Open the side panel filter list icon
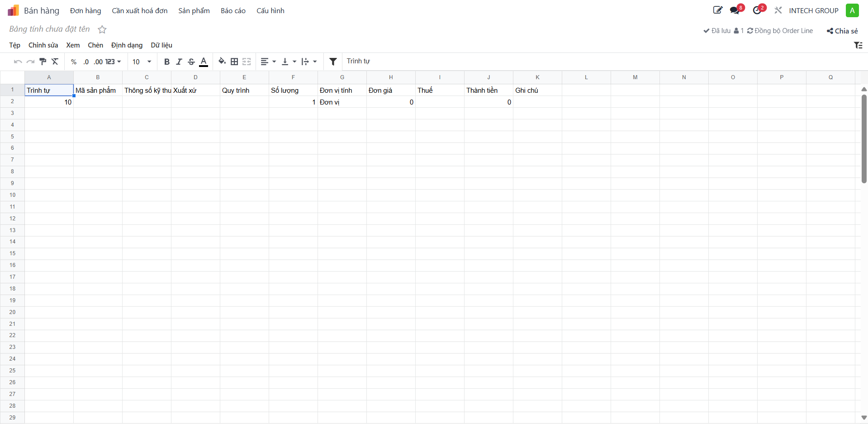This screenshot has width=868, height=424. pyautogui.click(x=858, y=45)
